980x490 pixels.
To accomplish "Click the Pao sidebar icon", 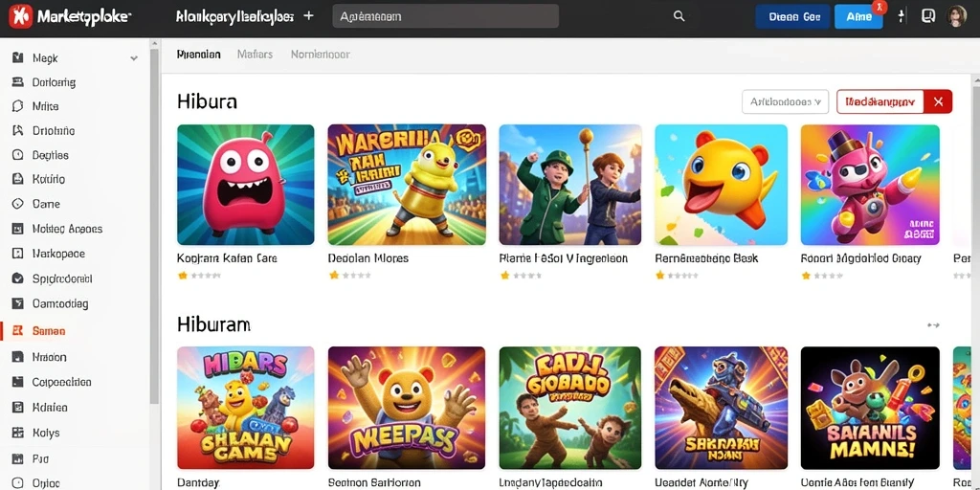I will click(18, 458).
